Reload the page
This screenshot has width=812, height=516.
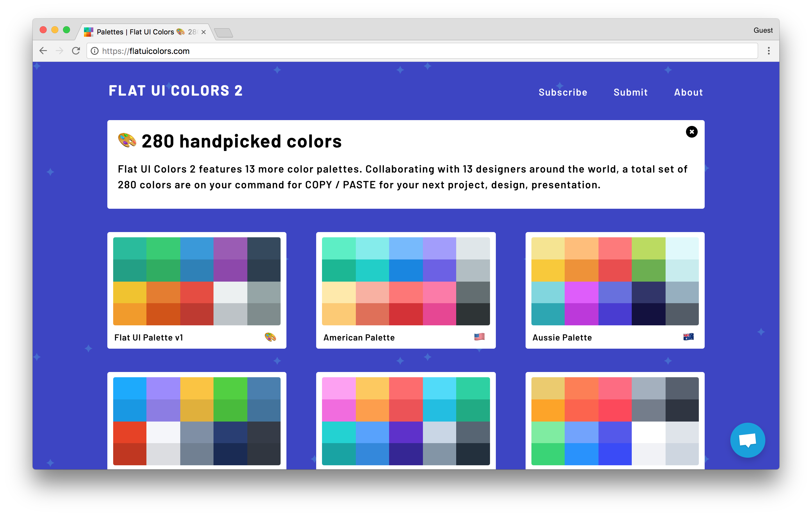(76, 51)
